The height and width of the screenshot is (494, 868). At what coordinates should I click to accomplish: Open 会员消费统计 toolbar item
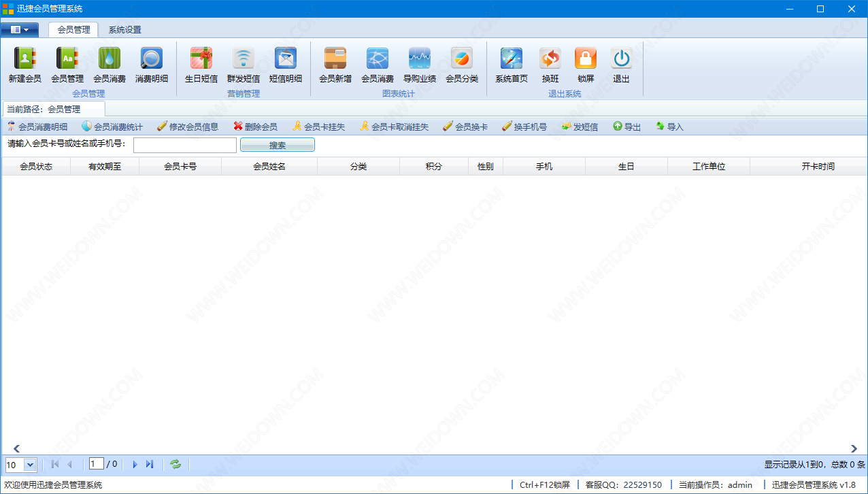[x=113, y=127]
